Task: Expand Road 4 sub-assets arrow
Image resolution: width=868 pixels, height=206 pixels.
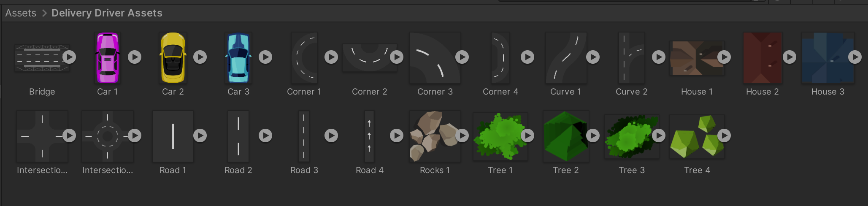Action: [x=397, y=136]
